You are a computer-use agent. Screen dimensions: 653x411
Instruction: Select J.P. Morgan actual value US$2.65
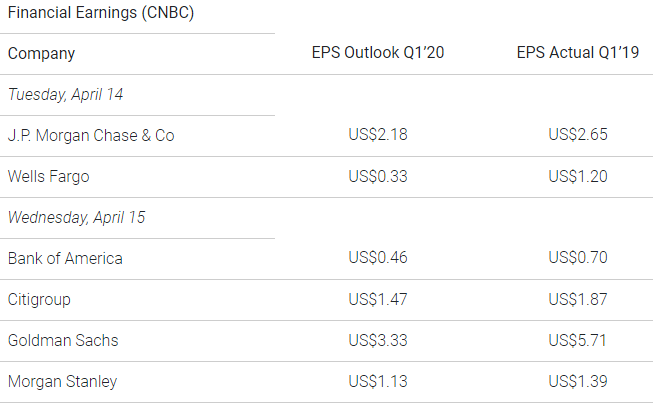pyautogui.click(x=578, y=135)
